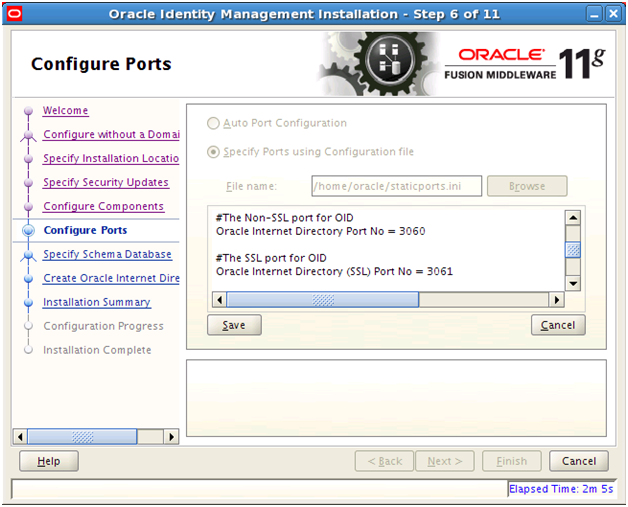Open Specify Security Updates step
Screen dimensions: 628x507
(106, 183)
